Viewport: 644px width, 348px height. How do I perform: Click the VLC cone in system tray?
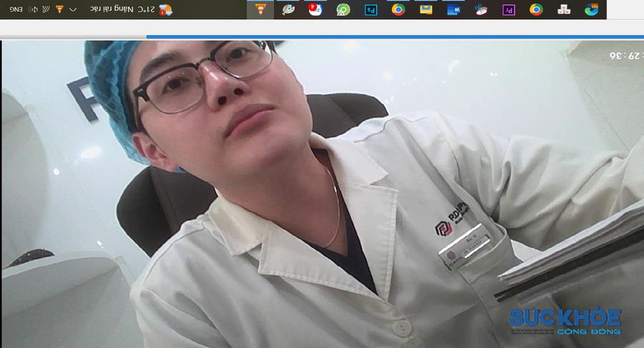pos(59,9)
